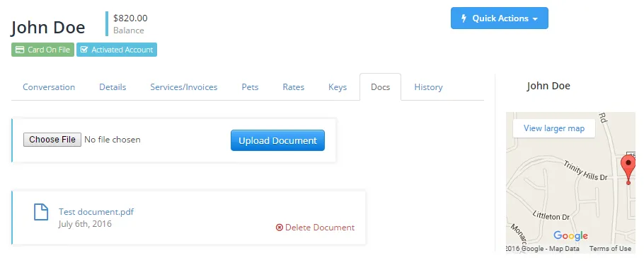Click the No file chosen text
The image size is (644, 263).
112,140
